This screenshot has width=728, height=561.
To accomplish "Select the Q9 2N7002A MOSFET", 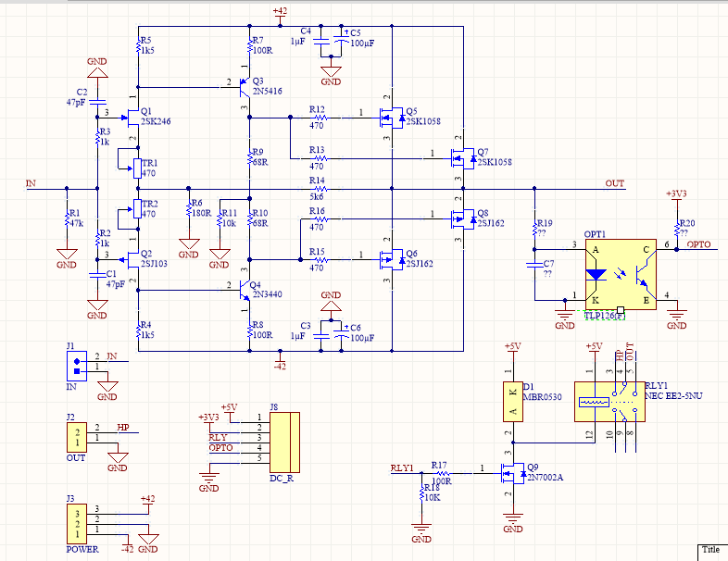I will tap(508, 472).
